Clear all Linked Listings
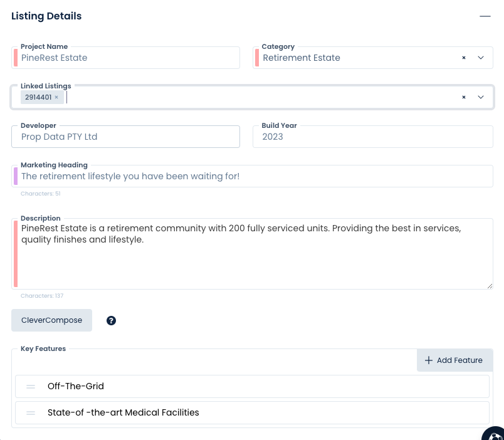This screenshot has height=440, width=504. click(x=463, y=97)
